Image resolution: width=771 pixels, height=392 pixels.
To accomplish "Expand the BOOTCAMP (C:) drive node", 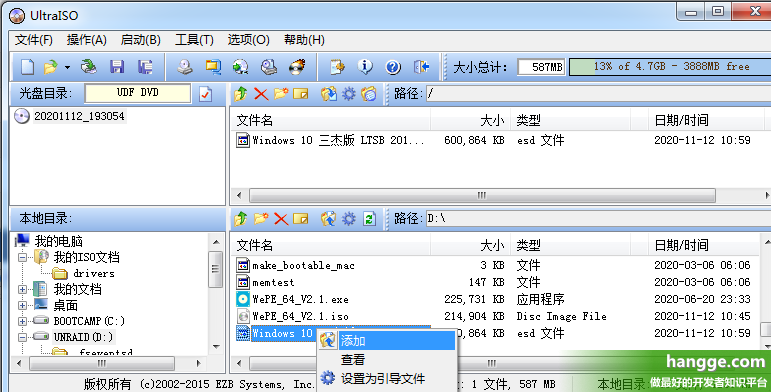I will pyautogui.click(x=23, y=321).
